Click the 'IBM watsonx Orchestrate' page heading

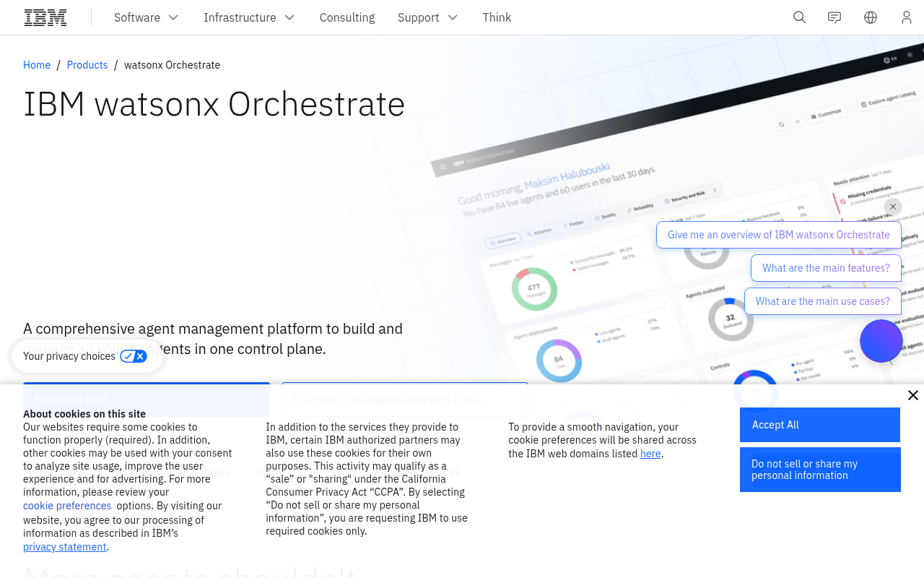pyautogui.click(x=214, y=104)
